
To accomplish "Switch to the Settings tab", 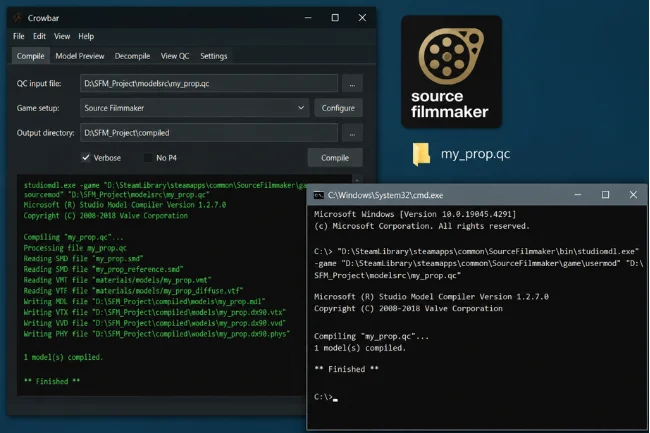I will [214, 56].
